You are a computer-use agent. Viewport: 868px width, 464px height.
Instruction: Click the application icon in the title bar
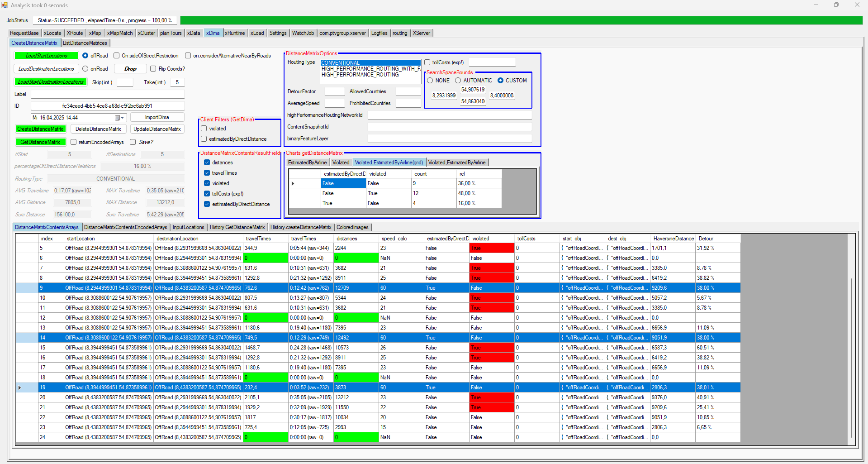click(x=5, y=5)
